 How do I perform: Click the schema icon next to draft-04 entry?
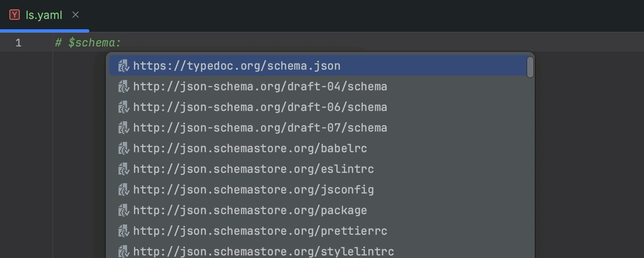click(x=123, y=86)
